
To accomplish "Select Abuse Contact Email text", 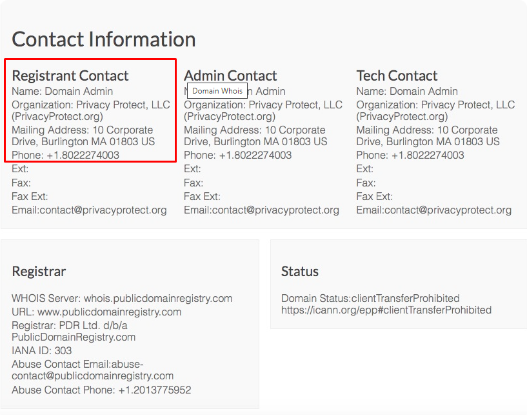I will 92,370.
